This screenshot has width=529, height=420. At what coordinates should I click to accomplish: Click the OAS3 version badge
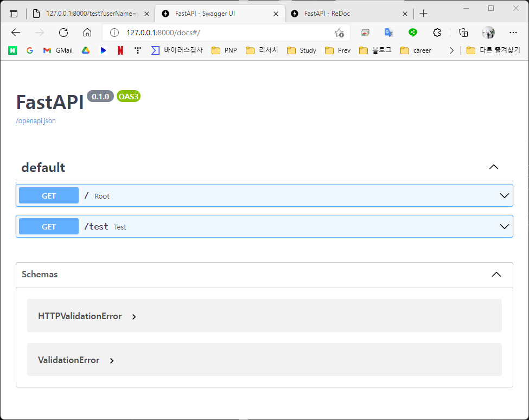tap(129, 97)
